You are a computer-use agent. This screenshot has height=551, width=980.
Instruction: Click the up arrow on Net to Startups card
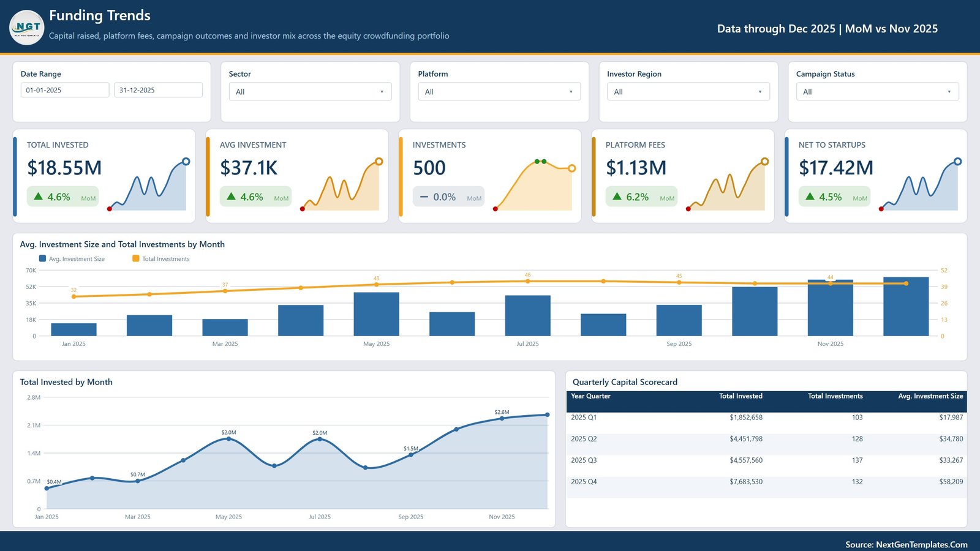[810, 197]
